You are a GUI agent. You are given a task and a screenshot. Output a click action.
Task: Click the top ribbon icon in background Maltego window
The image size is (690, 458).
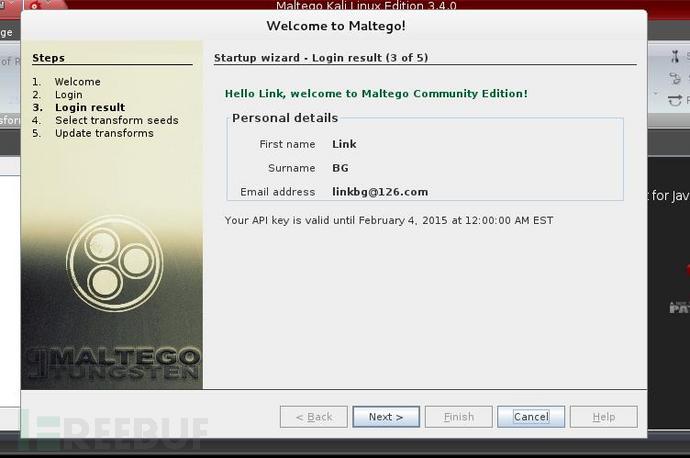pos(675,56)
